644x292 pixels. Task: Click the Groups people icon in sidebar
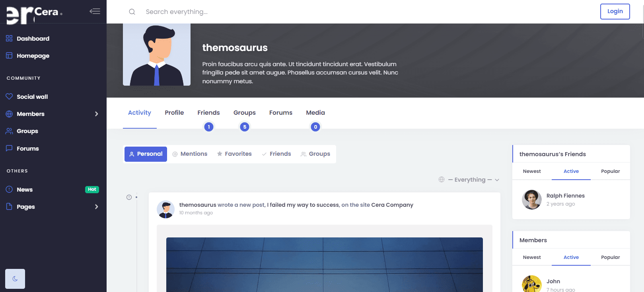click(x=9, y=131)
